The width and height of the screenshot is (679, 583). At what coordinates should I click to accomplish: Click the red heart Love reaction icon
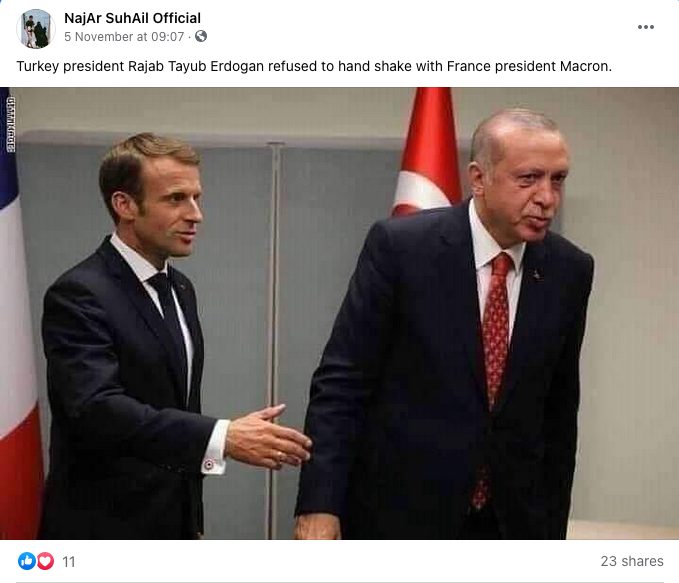45,561
